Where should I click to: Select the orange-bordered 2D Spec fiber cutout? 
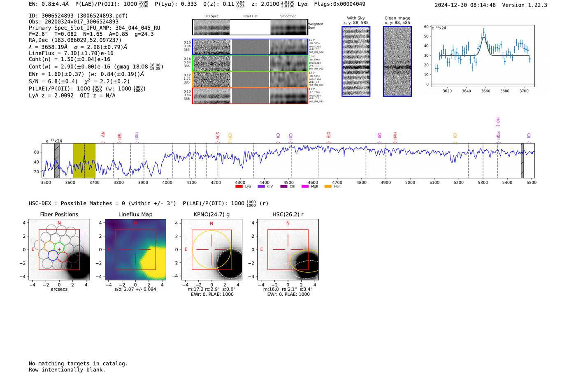click(211, 79)
